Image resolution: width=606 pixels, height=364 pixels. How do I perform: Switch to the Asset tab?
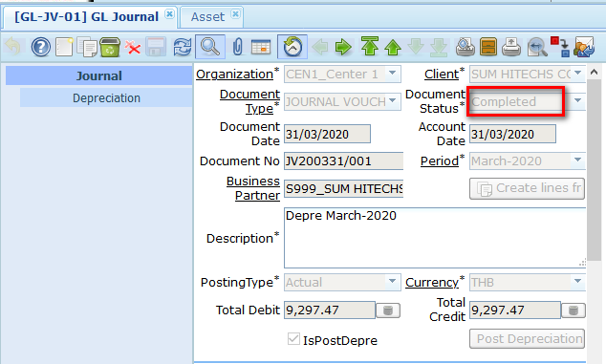[207, 17]
